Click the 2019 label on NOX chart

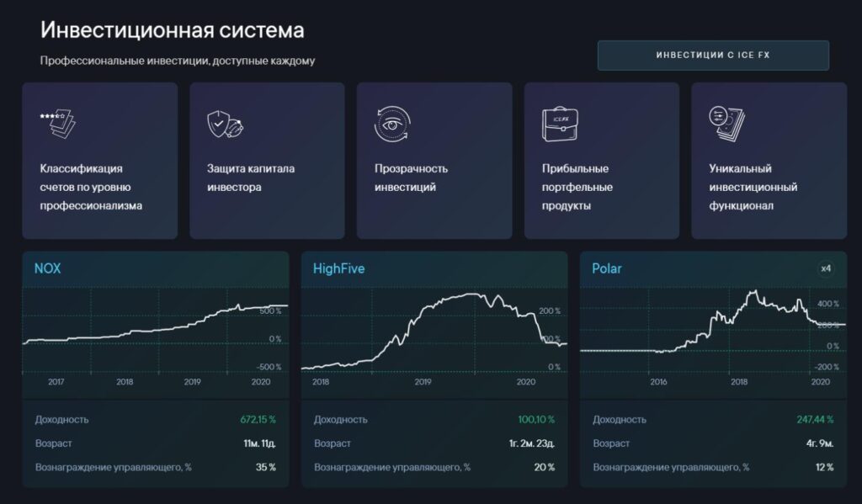pyautogui.click(x=193, y=381)
